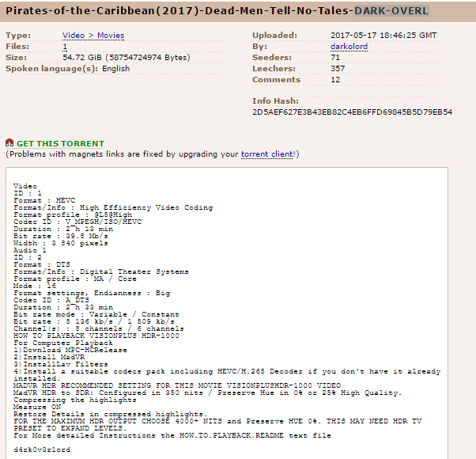Click the 'Format : DTS' line
Image resolution: width=476 pixels, height=459 pixels.
point(42,264)
